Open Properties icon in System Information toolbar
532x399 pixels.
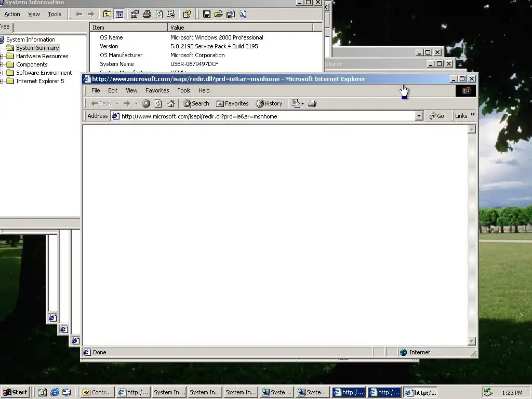(135, 14)
